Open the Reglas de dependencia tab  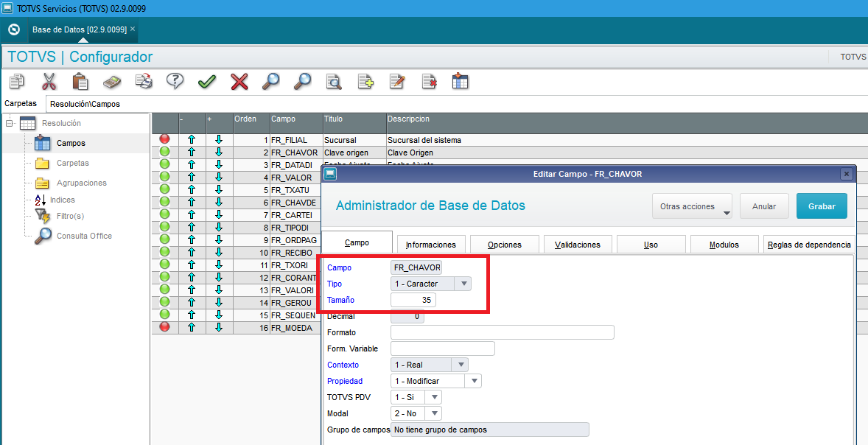(x=809, y=245)
